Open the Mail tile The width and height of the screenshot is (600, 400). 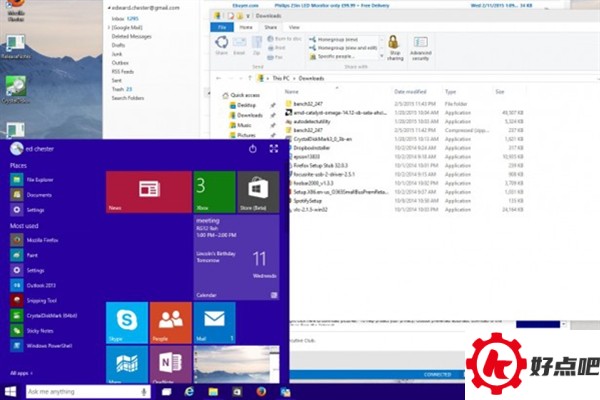[x=214, y=323]
